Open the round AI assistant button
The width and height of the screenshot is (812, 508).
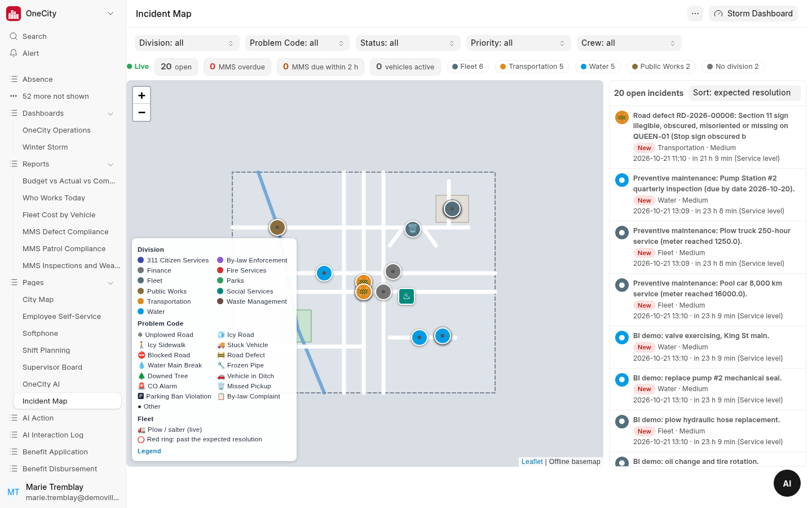(x=787, y=483)
